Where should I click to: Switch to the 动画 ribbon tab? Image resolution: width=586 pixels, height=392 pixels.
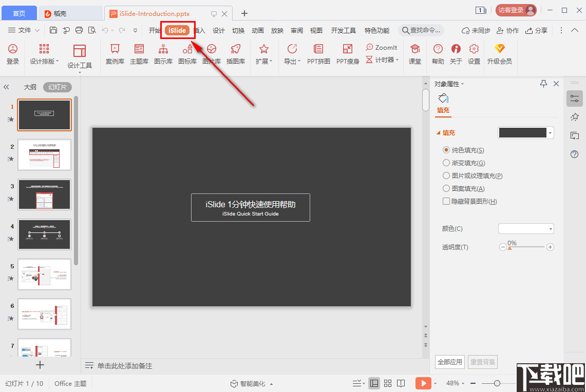pyautogui.click(x=257, y=30)
